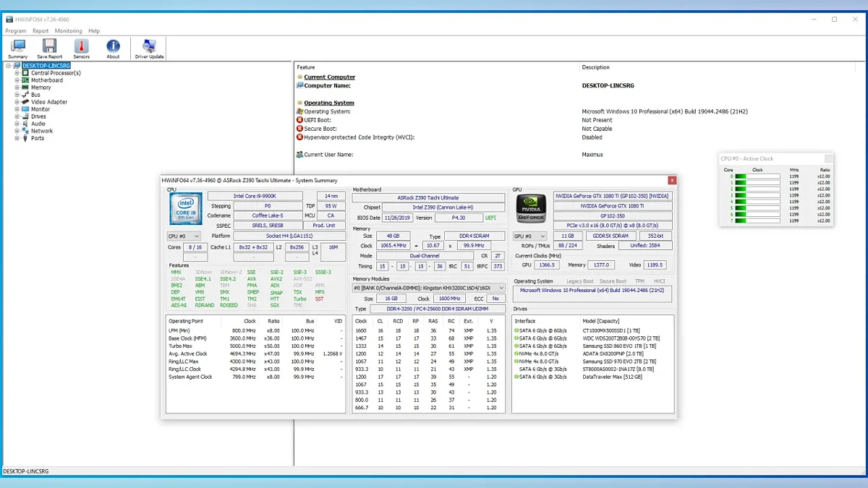Open the Monitoring menu
Image resolution: width=868 pixels, height=488 pixels.
click(69, 31)
